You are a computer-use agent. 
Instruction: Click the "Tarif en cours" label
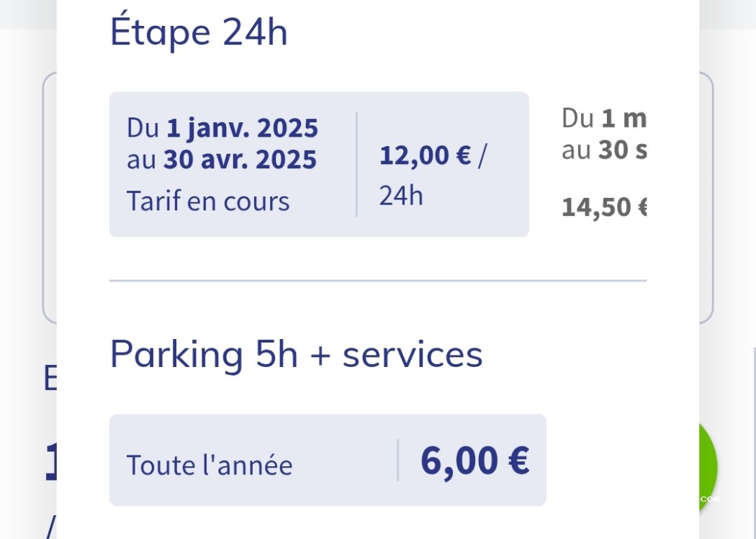208,201
